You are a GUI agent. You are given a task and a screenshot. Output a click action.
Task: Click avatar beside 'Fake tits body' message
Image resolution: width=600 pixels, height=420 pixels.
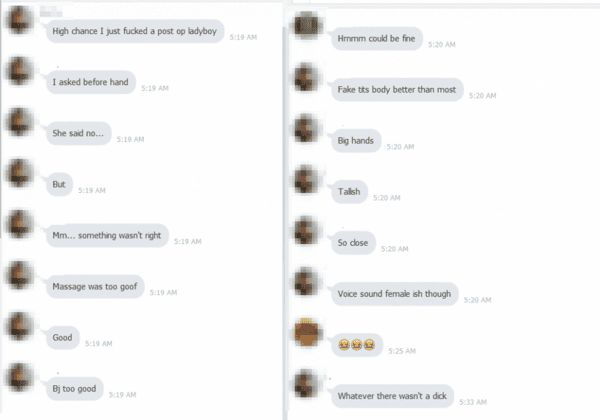click(307, 77)
